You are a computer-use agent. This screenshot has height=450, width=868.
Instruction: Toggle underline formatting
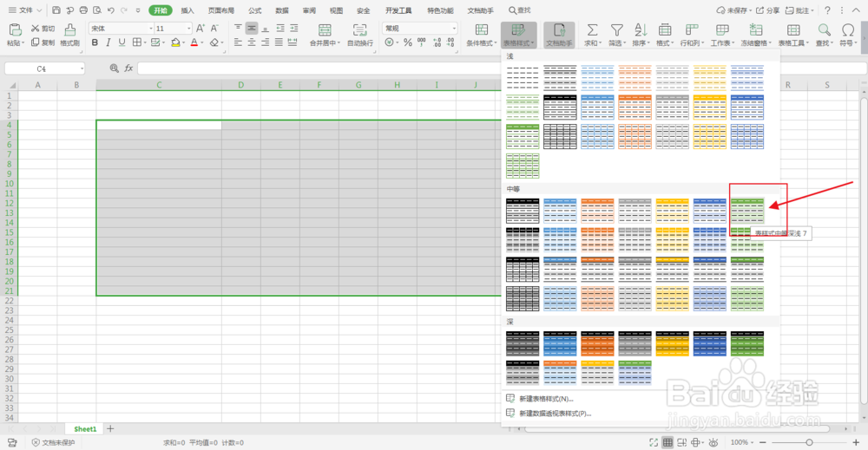pyautogui.click(x=122, y=42)
